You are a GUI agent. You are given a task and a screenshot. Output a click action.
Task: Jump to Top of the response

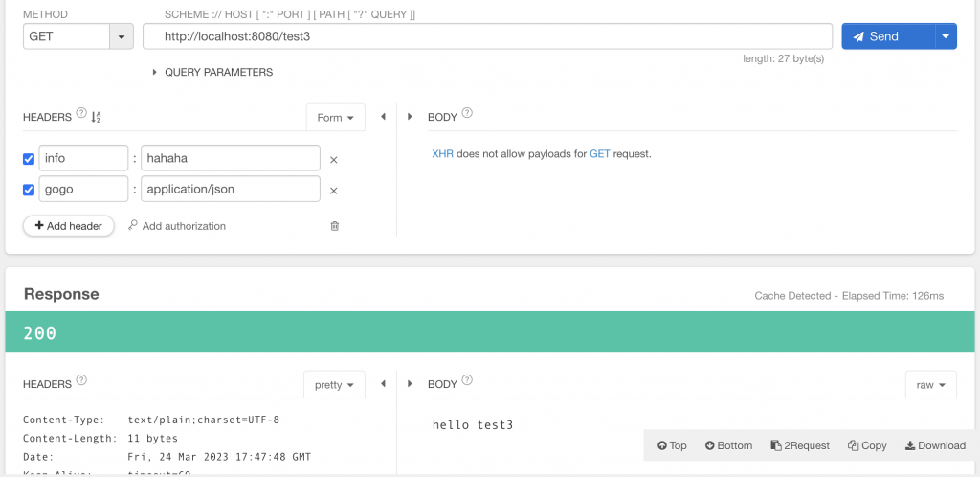[672, 445]
